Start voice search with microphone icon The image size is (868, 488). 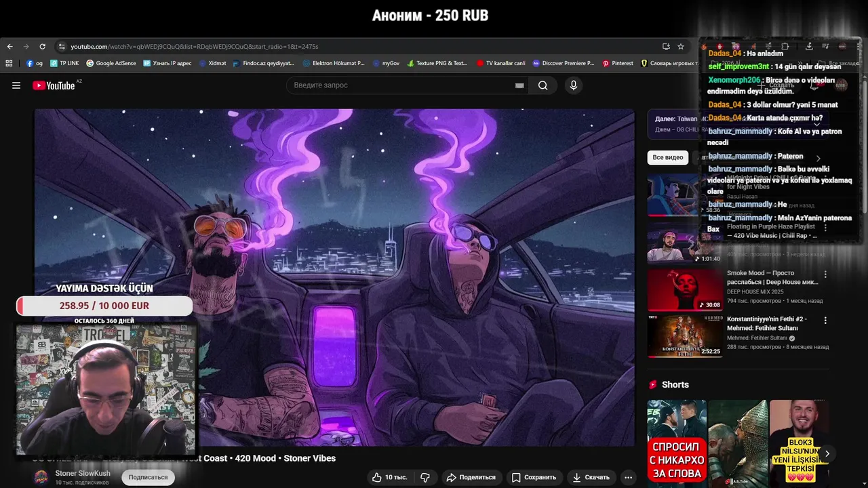coord(574,85)
